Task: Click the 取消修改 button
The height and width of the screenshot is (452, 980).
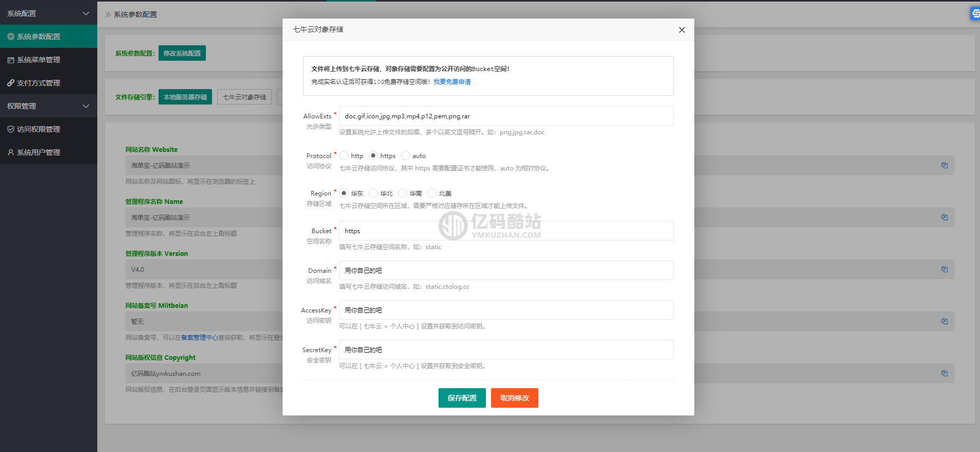Action: [x=515, y=398]
